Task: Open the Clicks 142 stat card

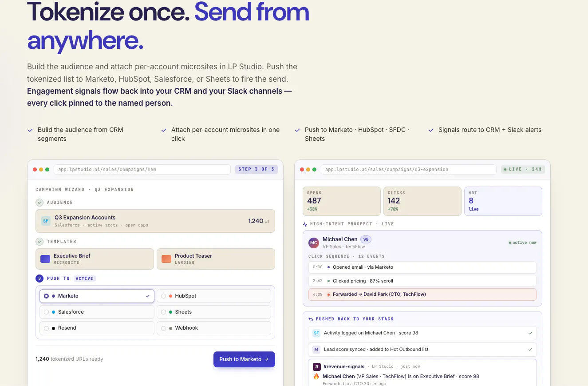Action: [x=422, y=201]
